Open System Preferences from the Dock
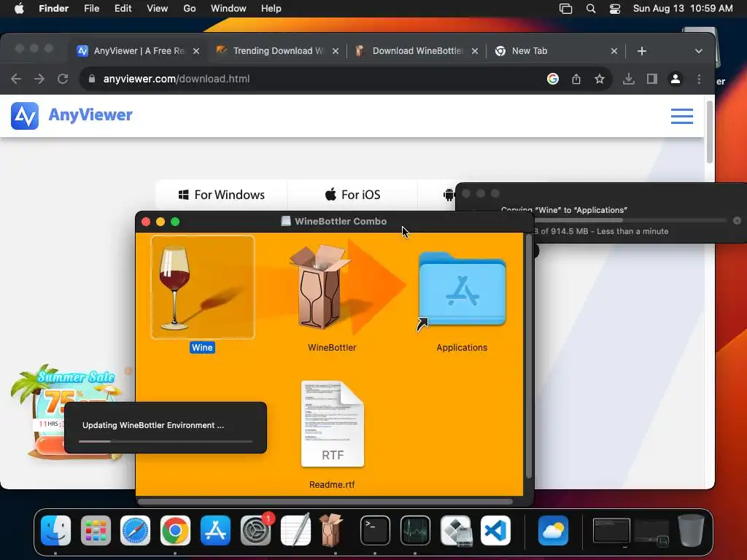This screenshot has width=747, height=560. point(256,531)
